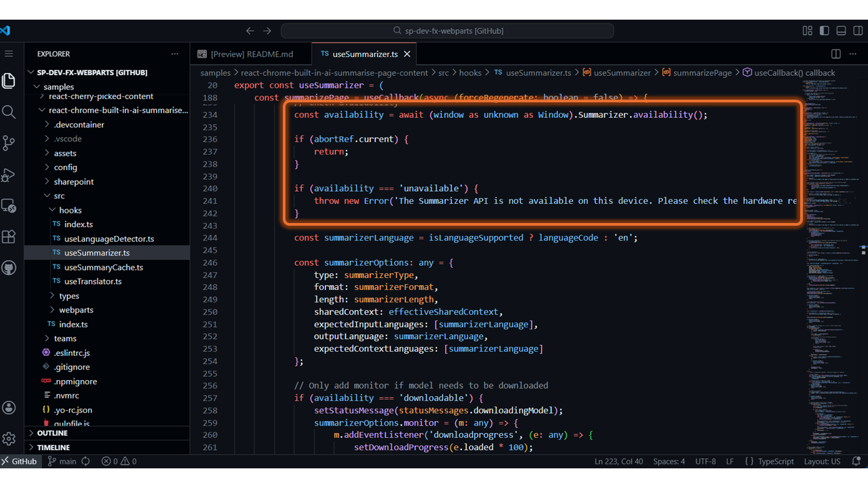The width and height of the screenshot is (868, 488).
Task: Open the Manage settings gear
Action: coord(9,439)
